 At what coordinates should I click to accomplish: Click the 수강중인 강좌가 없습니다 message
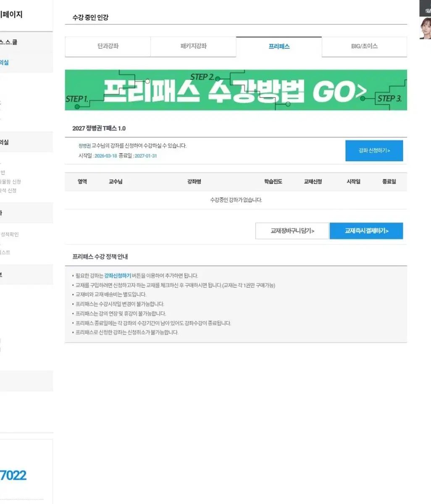point(236,200)
